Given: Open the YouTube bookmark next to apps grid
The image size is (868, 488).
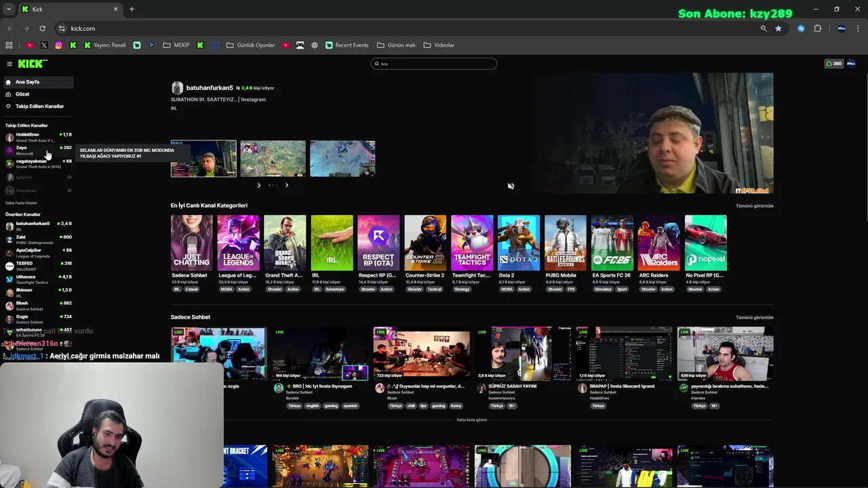Looking at the screenshot, I should pyautogui.click(x=30, y=45).
